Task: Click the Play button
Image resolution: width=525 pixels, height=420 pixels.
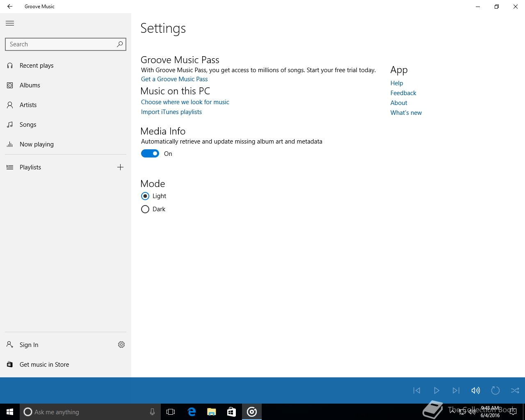Action: point(436,390)
